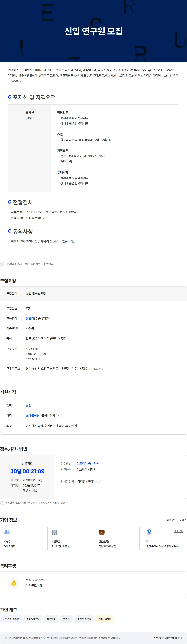Open 지도보기 link in 위치 card

click(x=178, y=531)
